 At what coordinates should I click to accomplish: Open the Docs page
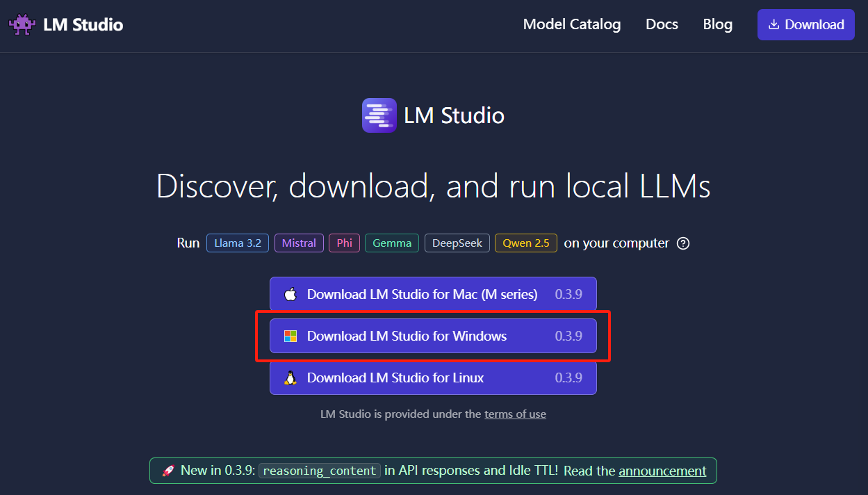[x=662, y=24]
